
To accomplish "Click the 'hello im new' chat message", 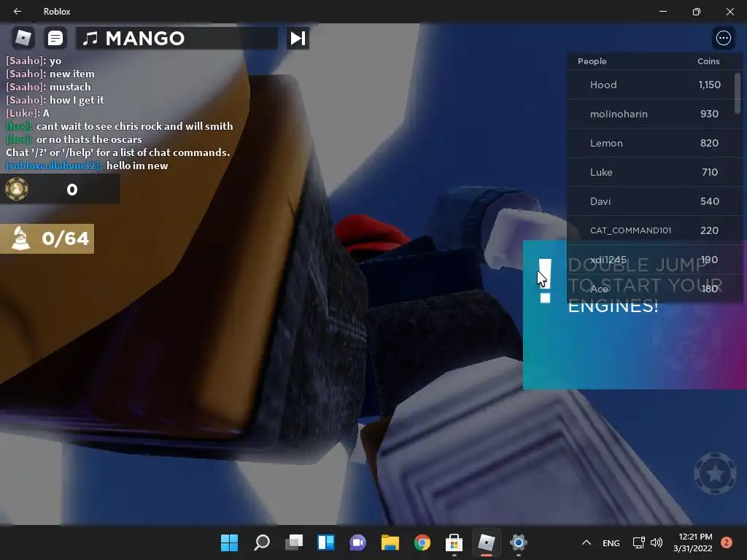I will pyautogui.click(x=137, y=166).
